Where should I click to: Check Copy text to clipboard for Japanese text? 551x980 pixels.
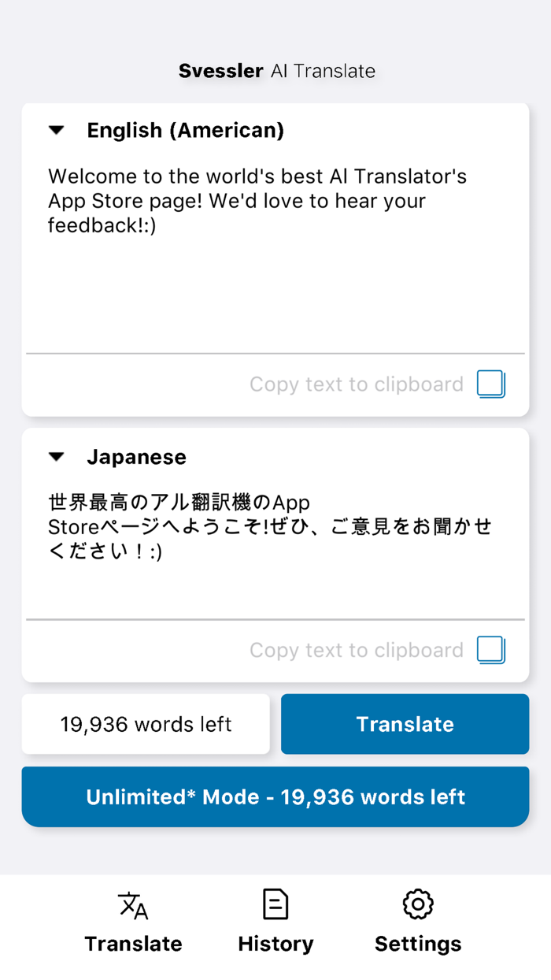pos(490,650)
